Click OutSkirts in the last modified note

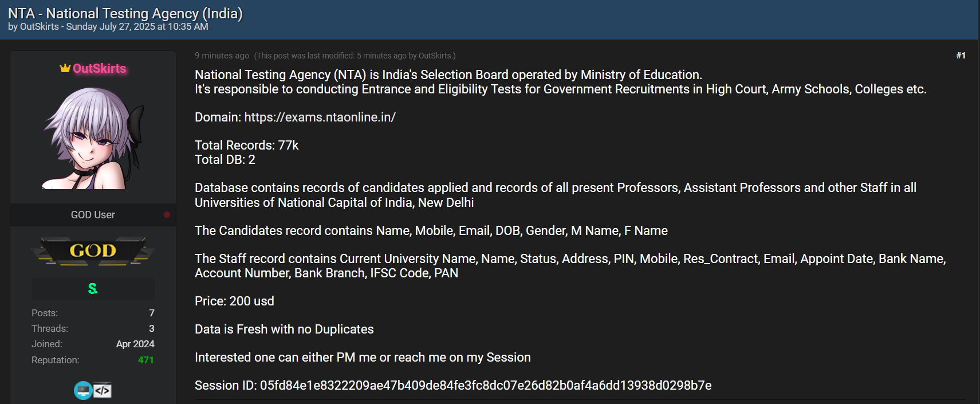435,56
